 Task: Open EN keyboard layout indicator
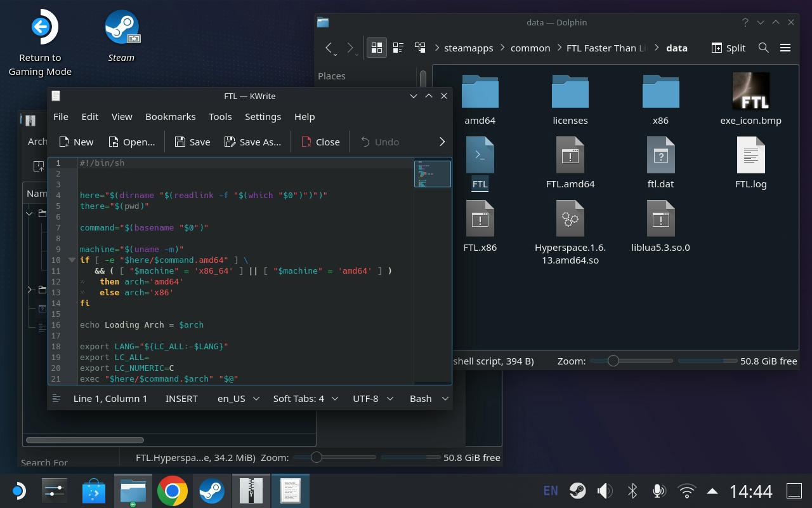point(551,491)
